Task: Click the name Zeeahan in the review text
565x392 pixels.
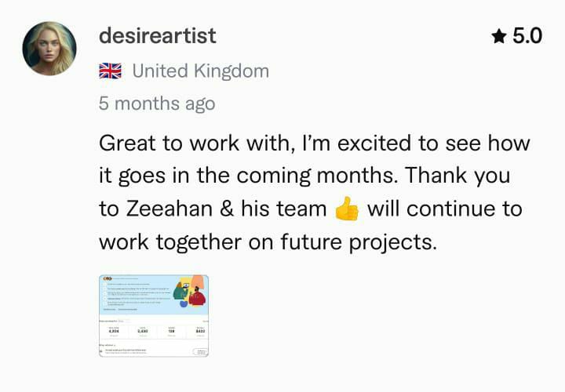Action: coord(169,209)
